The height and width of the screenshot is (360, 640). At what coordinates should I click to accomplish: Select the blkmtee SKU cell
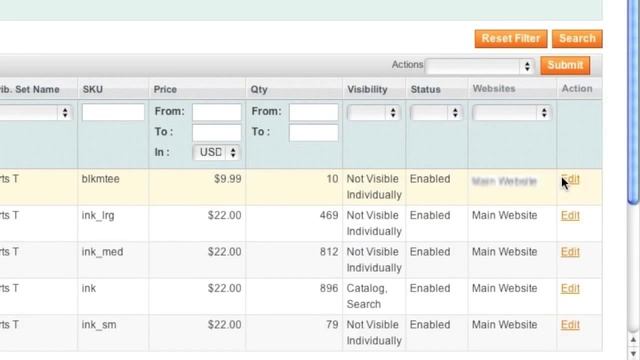[x=113, y=187]
